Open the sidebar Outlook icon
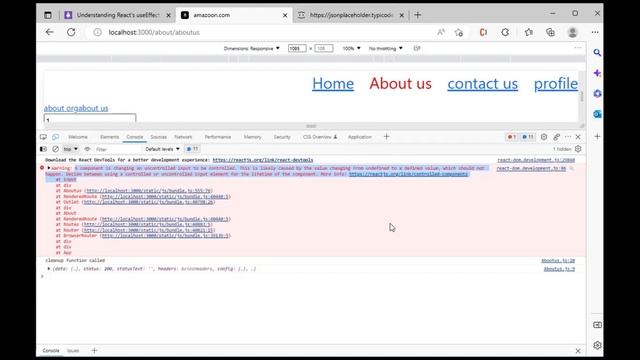This screenshot has height=360, width=640. 597,114
